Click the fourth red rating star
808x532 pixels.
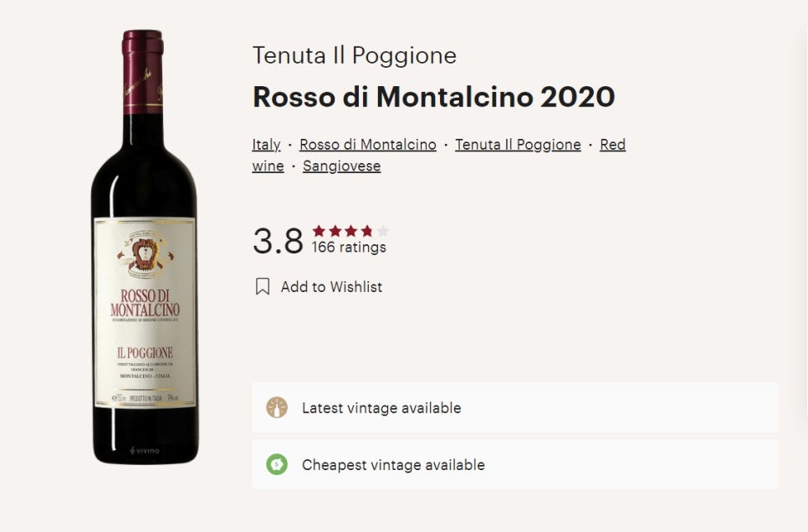point(367,230)
